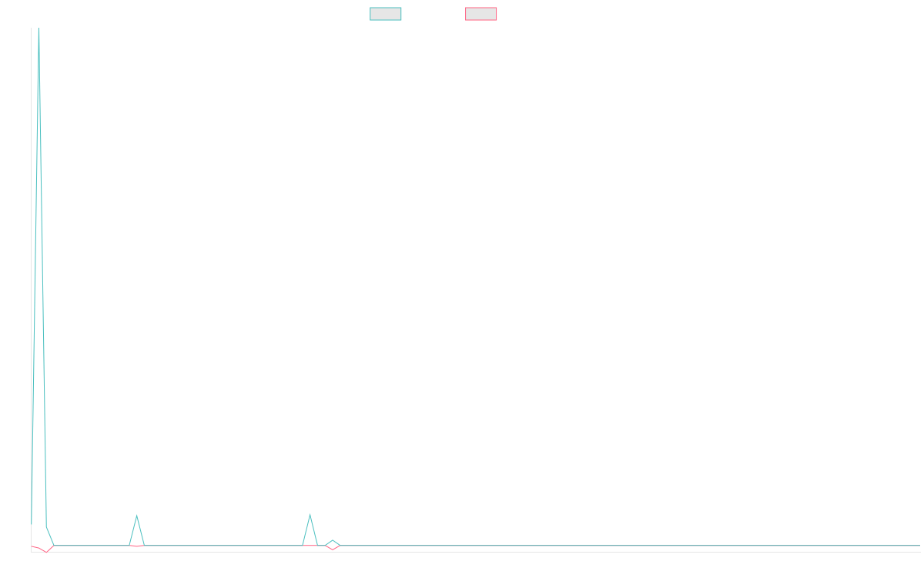Select the Additions spike just before Feb 2024
Image resolution: width=924 pixels, height=578 pixels.
pos(136,516)
